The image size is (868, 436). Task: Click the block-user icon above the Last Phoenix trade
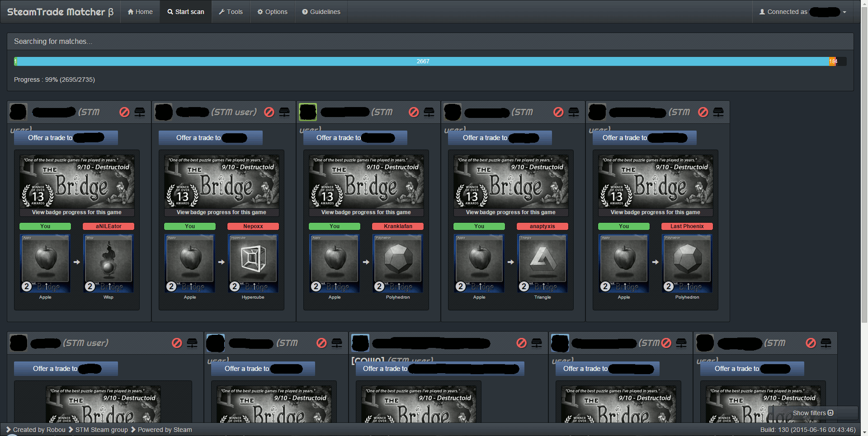(703, 112)
